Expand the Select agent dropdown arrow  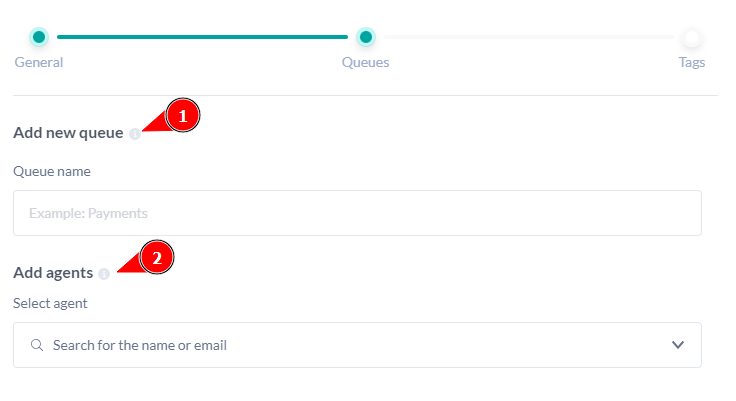(678, 345)
